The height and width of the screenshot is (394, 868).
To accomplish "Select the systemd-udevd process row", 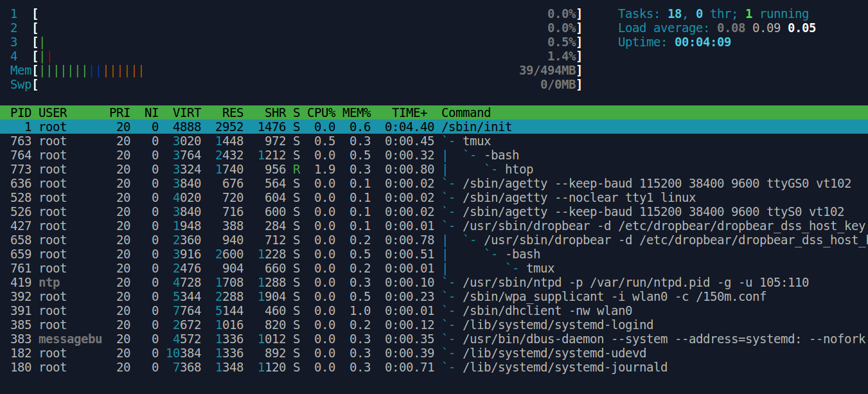I will tap(434, 353).
